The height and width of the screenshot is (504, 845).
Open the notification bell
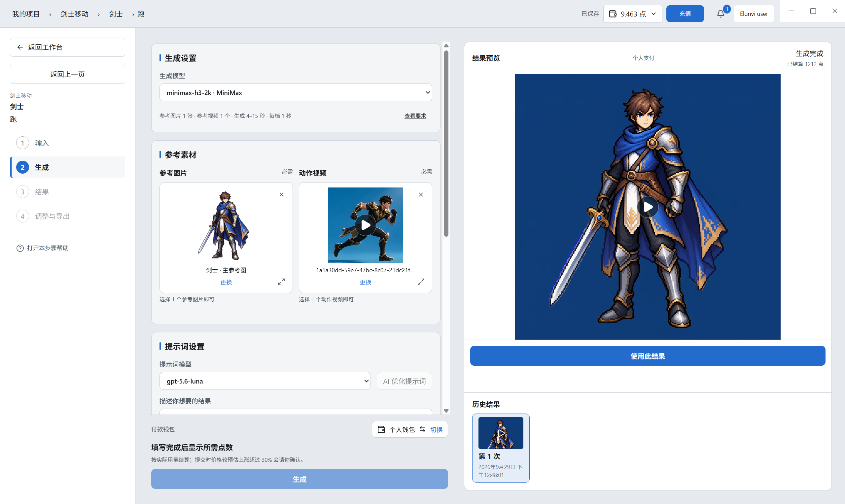pyautogui.click(x=721, y=14)
